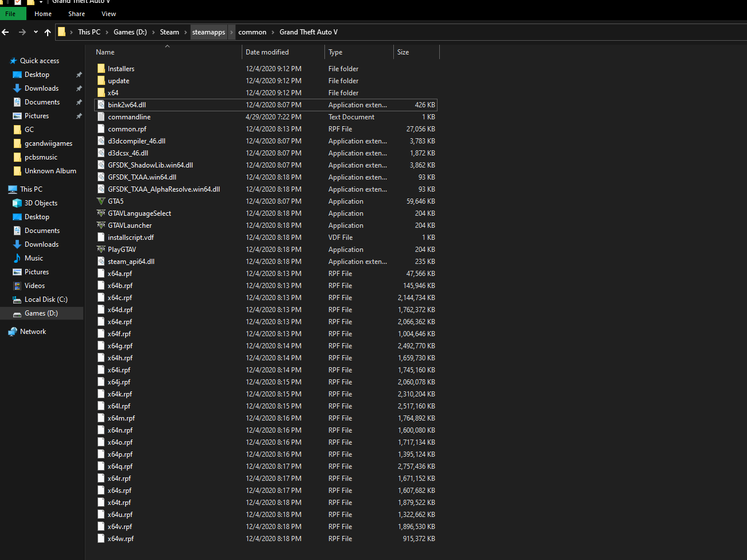Switch to the View ribbon tab
Image resolution: width=747 pixels, height=560 pixels.
[x=109, y=13]
